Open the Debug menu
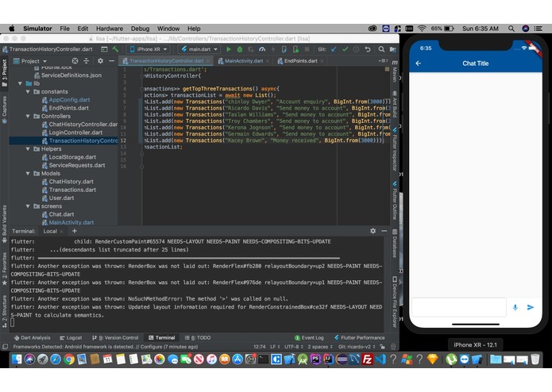552x392 pixels. tap(140, 29)
